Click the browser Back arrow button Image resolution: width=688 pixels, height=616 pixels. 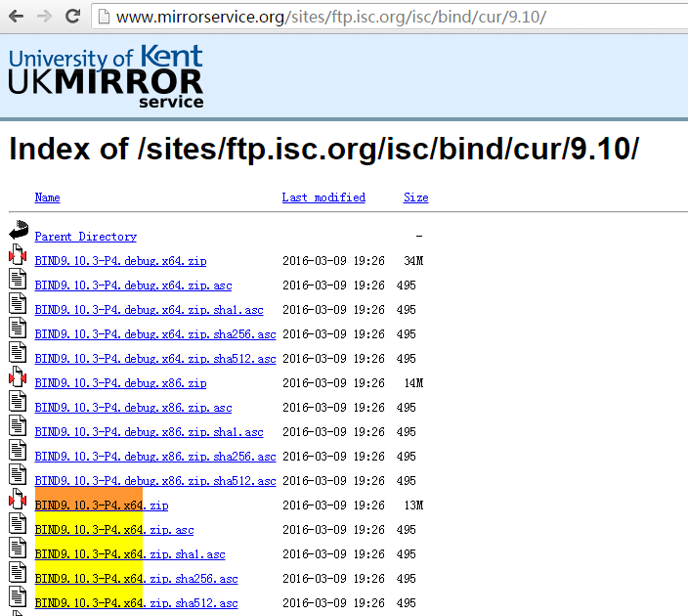[x=16, y=17]
